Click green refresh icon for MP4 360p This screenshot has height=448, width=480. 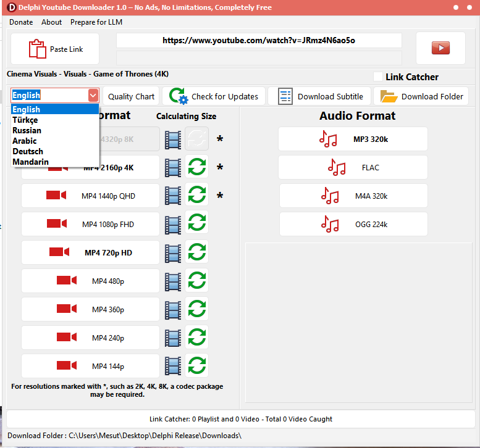(x=197, y=309)
